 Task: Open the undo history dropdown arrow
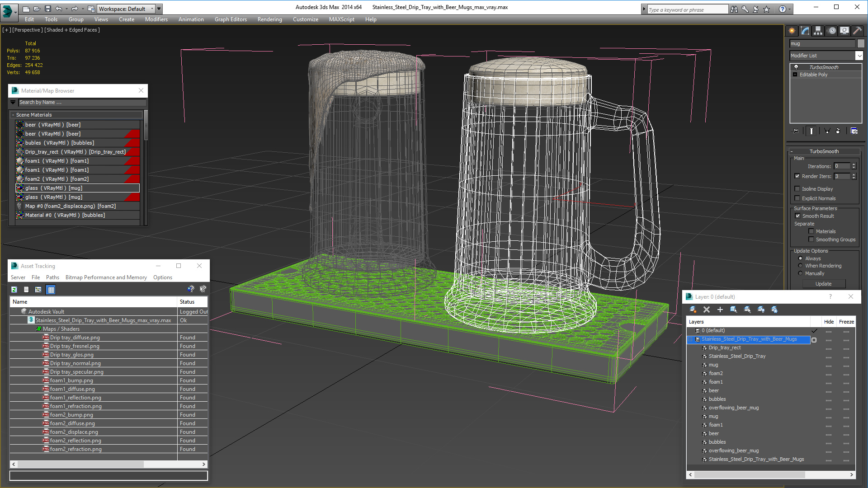click(66, 9)
